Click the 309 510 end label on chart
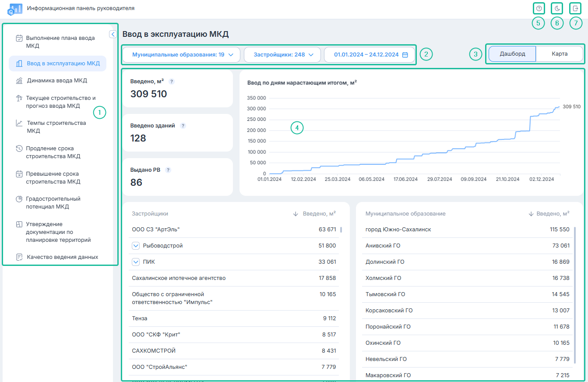Image resolution: width=588 pixels, height=382 pixels. click(571, 106)
